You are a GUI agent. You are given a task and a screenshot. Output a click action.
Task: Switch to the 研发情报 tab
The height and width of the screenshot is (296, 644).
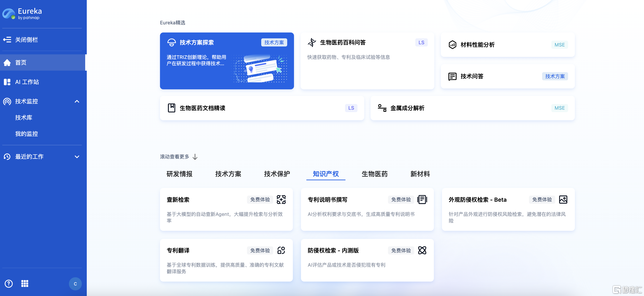[179, 174]
